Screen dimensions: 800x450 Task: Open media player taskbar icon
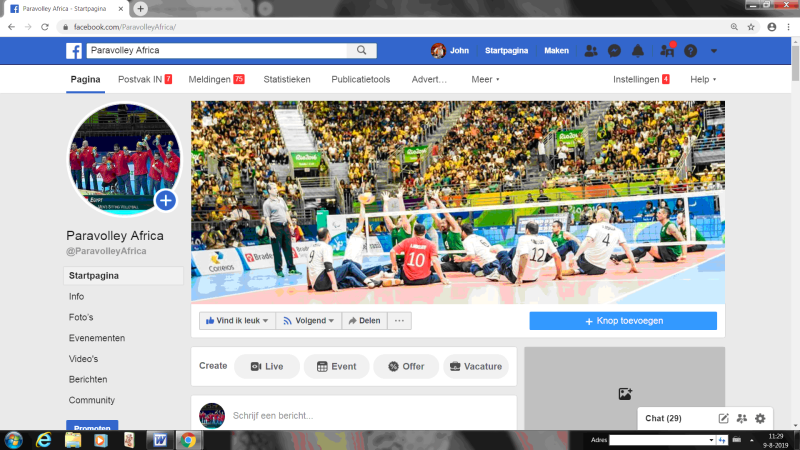[101, 440]
